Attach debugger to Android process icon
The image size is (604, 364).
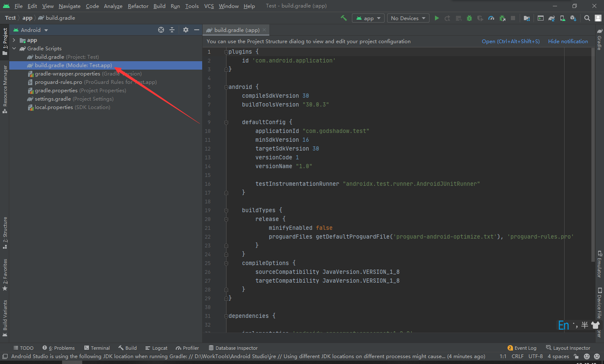click(x=502, y=18)
